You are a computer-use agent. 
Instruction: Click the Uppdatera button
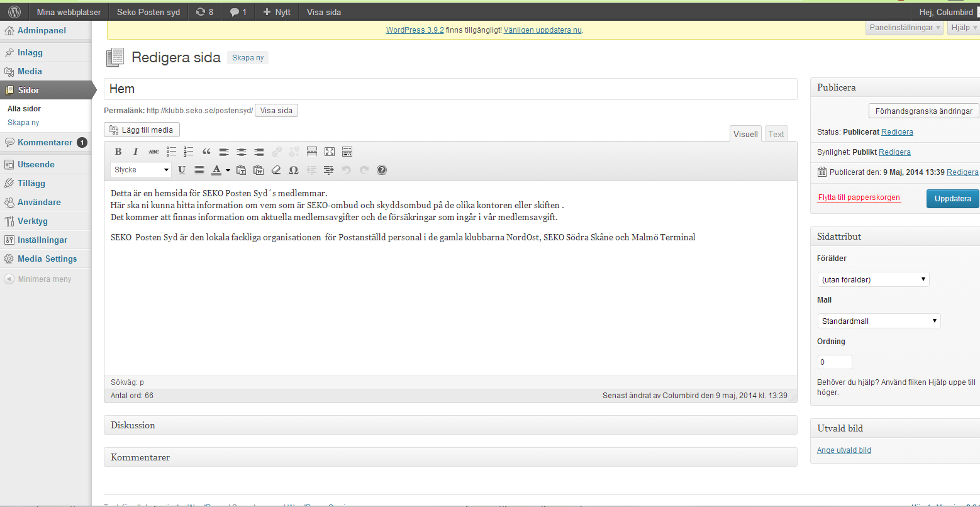click(953, 198)
